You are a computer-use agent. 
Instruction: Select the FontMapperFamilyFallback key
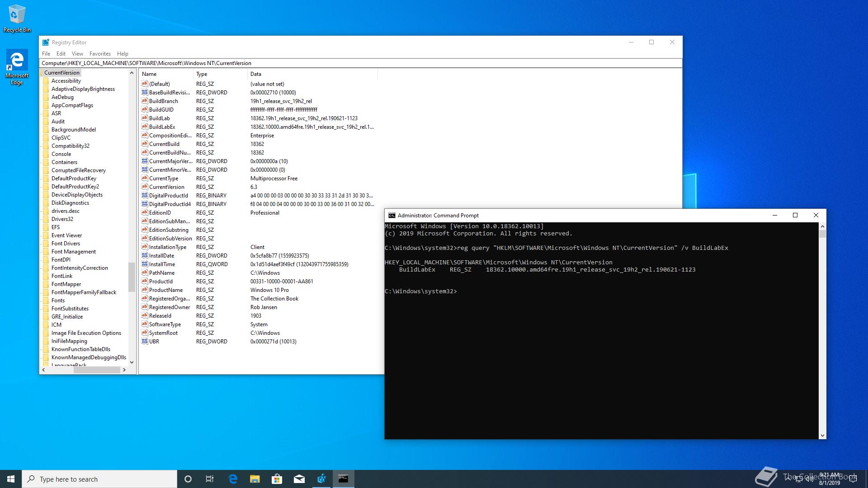click(x=84, y=292)
